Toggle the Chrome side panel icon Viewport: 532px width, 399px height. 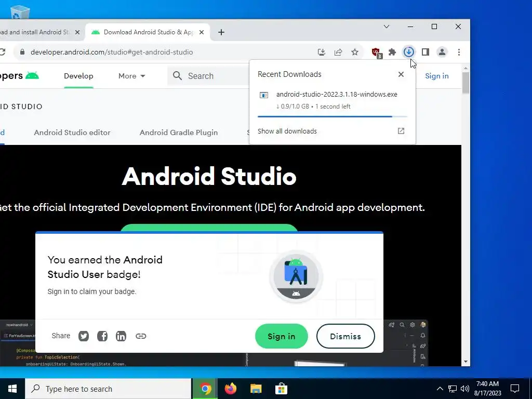425,52
